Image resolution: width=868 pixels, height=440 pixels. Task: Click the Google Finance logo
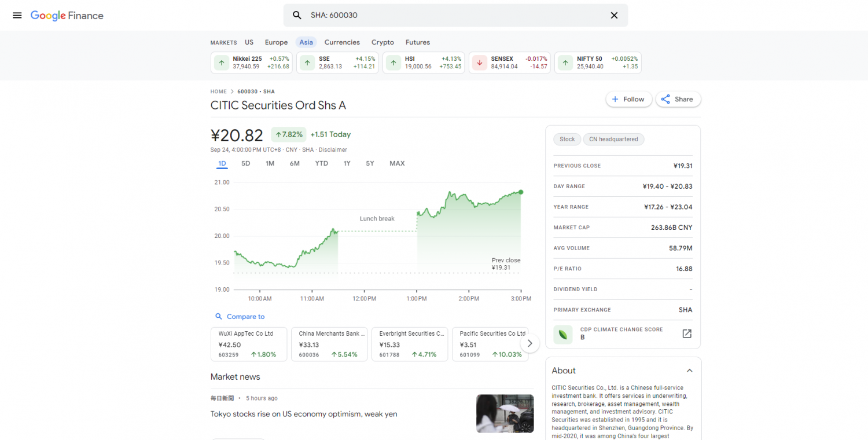67,16
